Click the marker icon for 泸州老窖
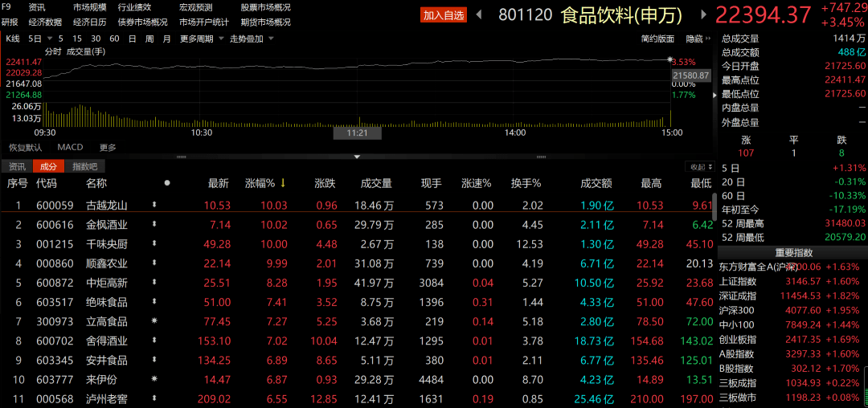Image resolution: width=868 pixels, height=408 pixels. click(154, 398)
